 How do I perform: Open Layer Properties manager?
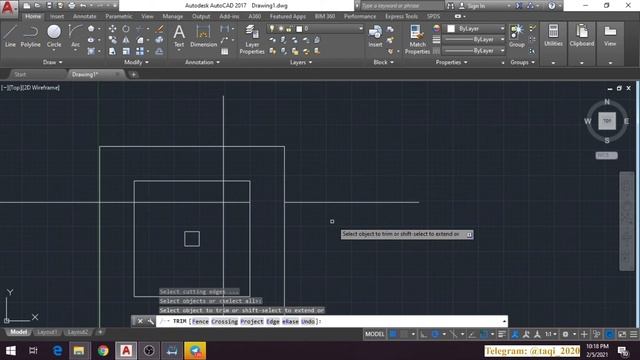pos(252,40)
